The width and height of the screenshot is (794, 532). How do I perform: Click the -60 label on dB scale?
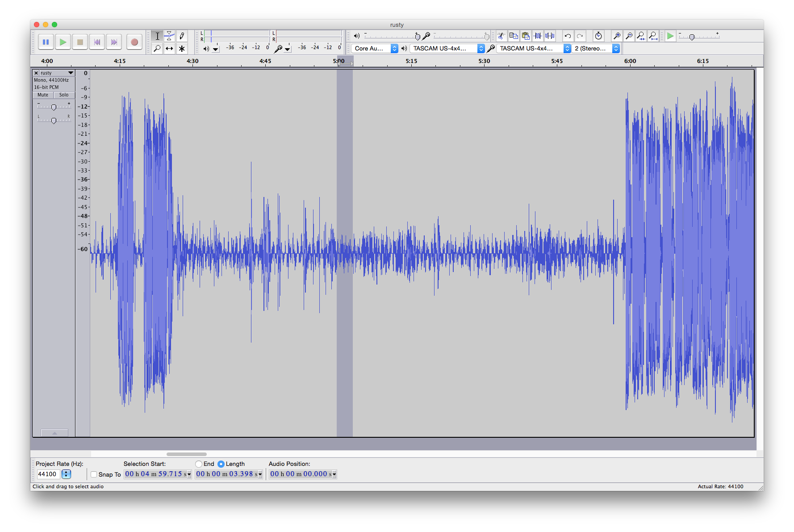pyautogui.click(x=84, y=249)
